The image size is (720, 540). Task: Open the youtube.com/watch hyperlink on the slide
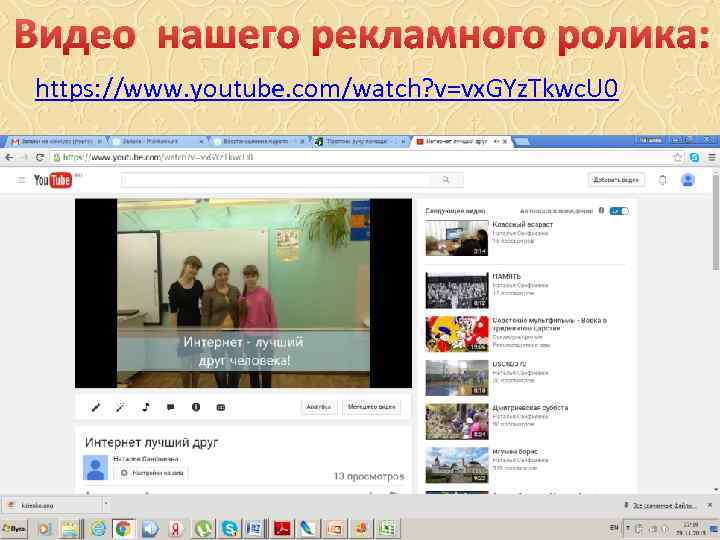[326, 89]
